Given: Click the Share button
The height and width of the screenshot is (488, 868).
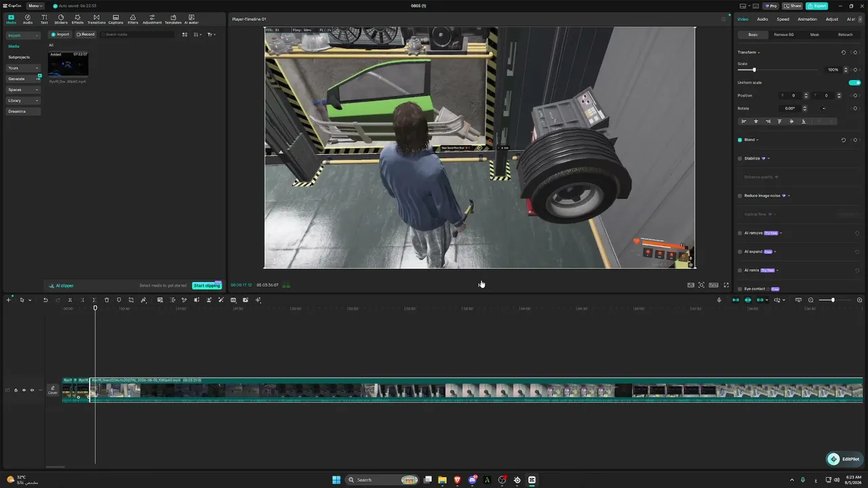Looking at the screenshot, I should tap(793, 6).
